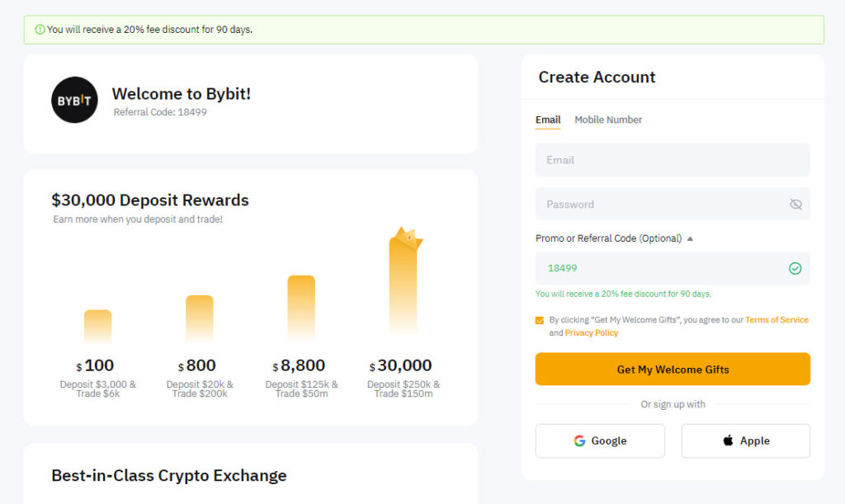
Task: Collapse the Promo or Referral Code section
Action: (x=690, y=238)
